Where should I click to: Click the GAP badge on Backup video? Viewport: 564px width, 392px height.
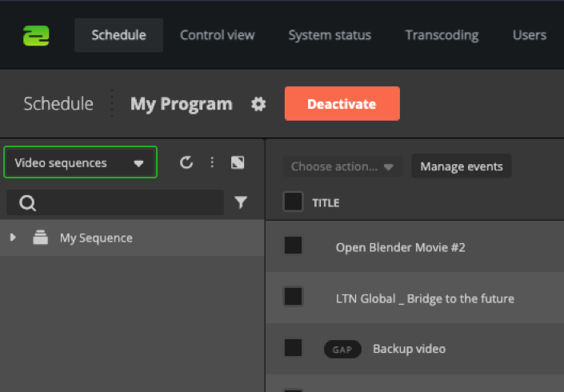pos(342,349)
